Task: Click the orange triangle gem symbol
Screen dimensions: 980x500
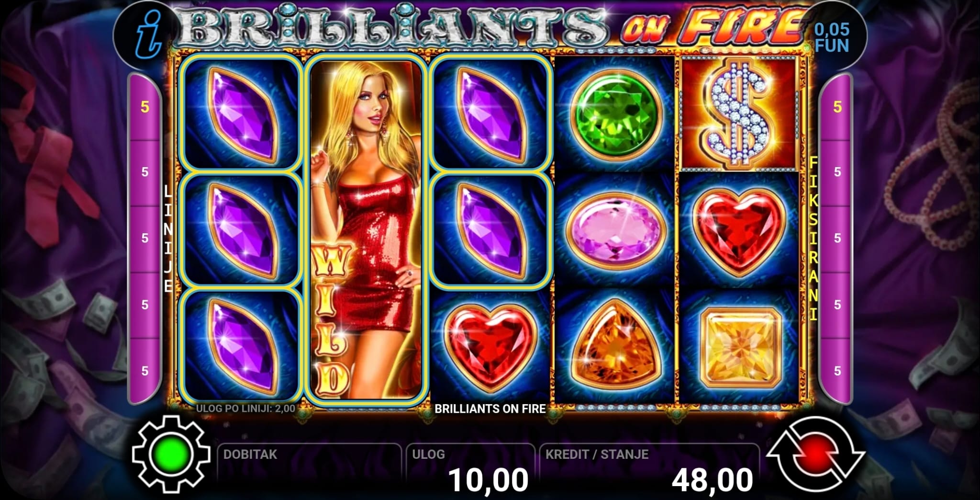Action: 614,345
